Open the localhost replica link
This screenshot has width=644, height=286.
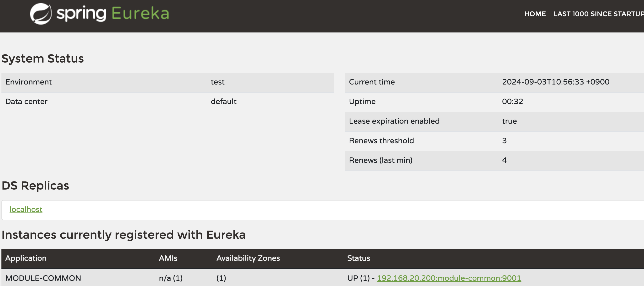(x=26, y=209)
